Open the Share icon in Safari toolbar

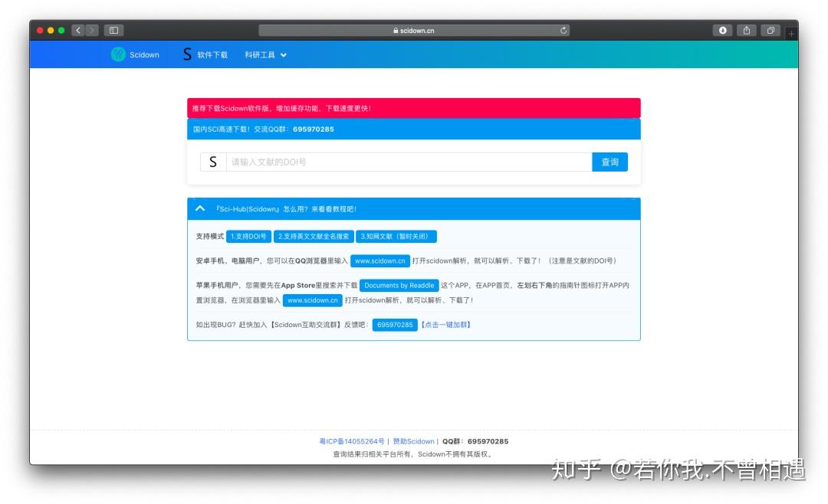(747, 31)
